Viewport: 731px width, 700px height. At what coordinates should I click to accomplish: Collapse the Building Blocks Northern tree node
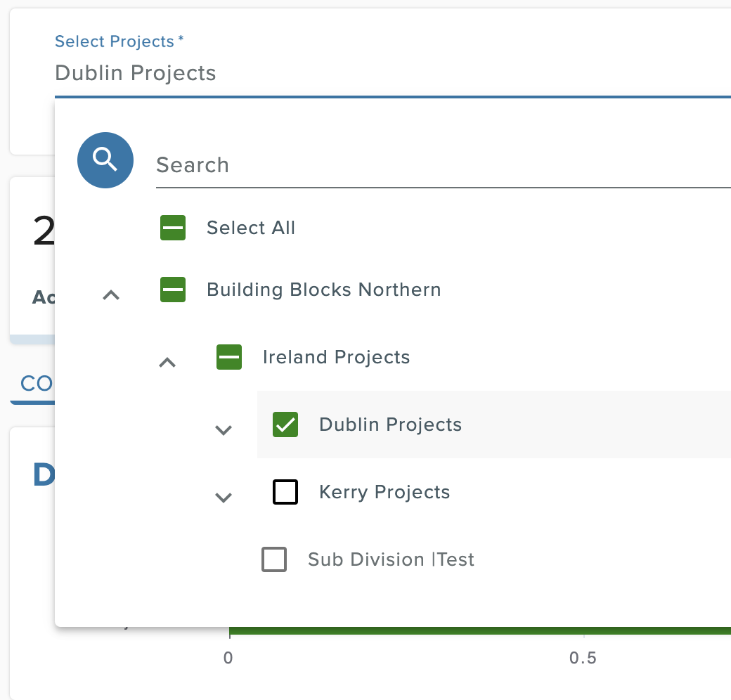(x=110, y=295)
